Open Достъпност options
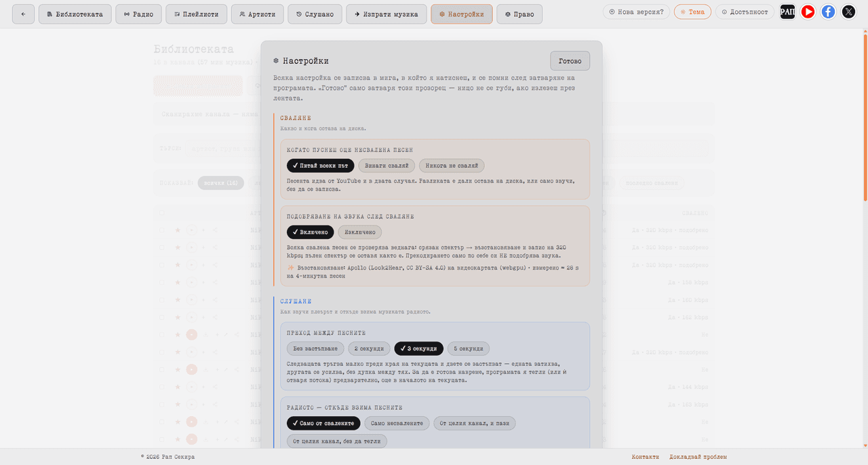868x465 pixels. point(745,12)
